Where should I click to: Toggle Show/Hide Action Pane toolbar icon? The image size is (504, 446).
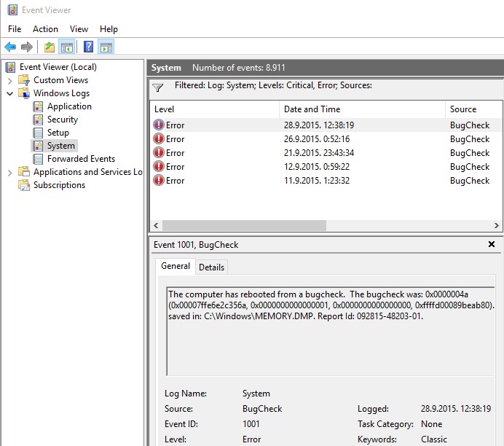(x=106, y=47)
